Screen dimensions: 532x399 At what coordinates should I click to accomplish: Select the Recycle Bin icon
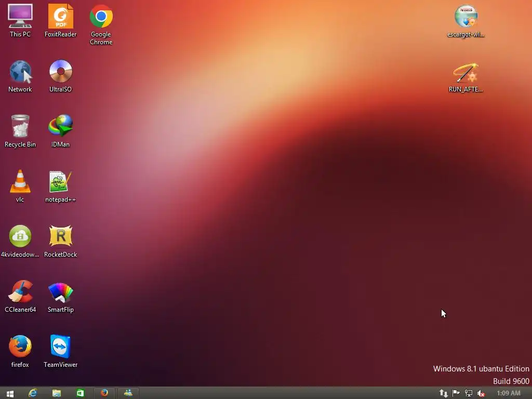point(20,130)
